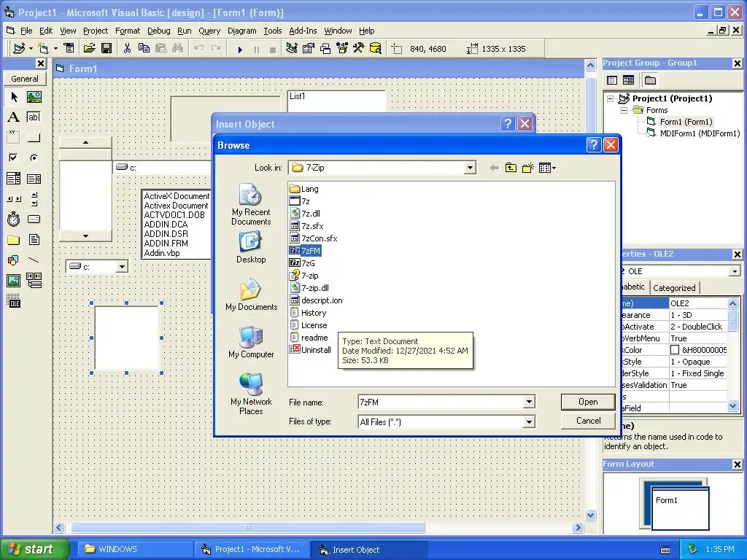Click View Object icon in Project panel
Image resolution: width=747 pixels, height=560 pixels.
coord(628,80)
